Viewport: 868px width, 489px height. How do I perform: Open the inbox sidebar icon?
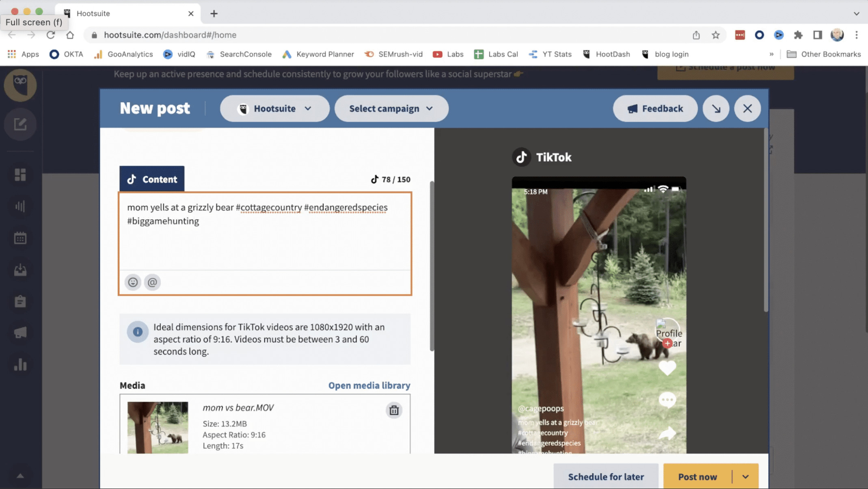coord(20,270)
